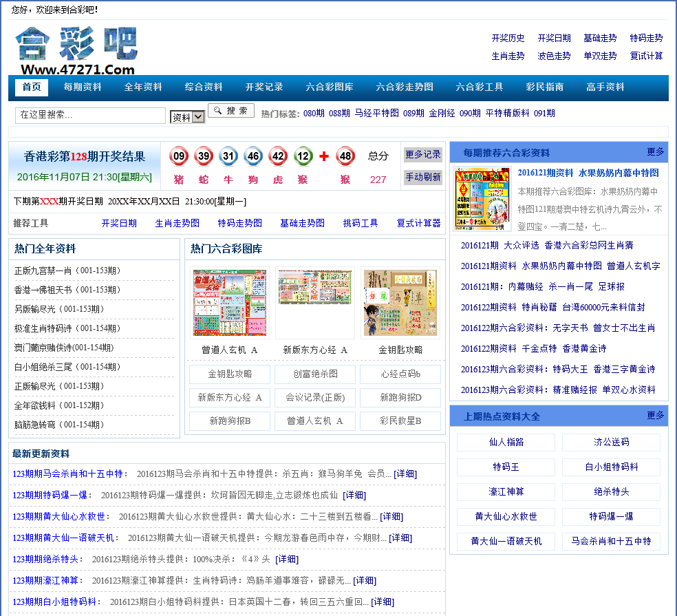Open the 开奖历史 top link
The image size is (677, 616).
coord(508,39)
